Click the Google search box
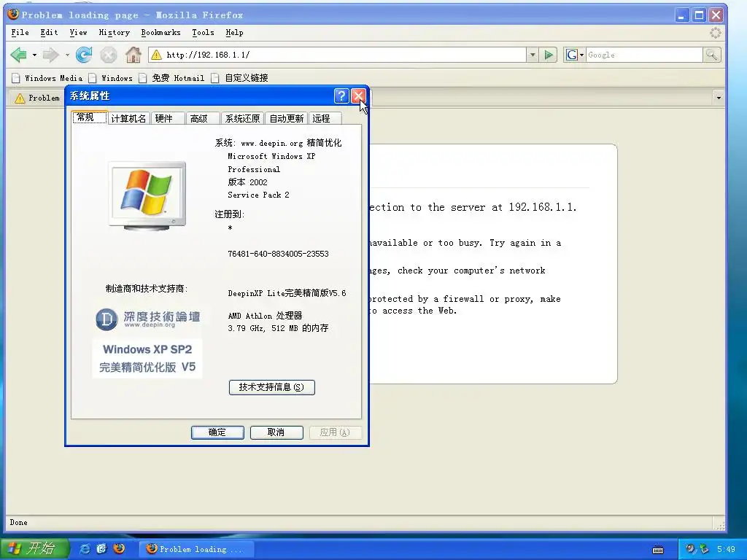 644,55
